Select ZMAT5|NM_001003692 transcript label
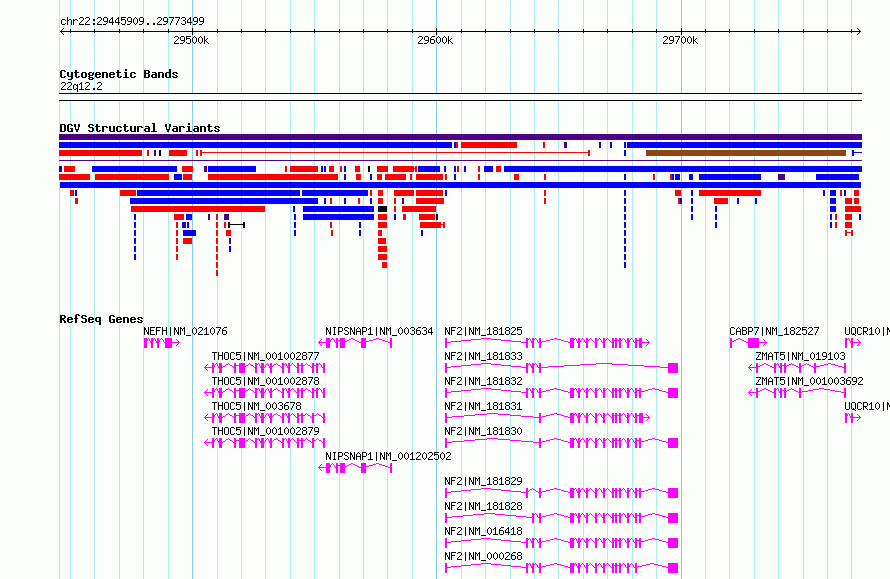 point(809,381)
